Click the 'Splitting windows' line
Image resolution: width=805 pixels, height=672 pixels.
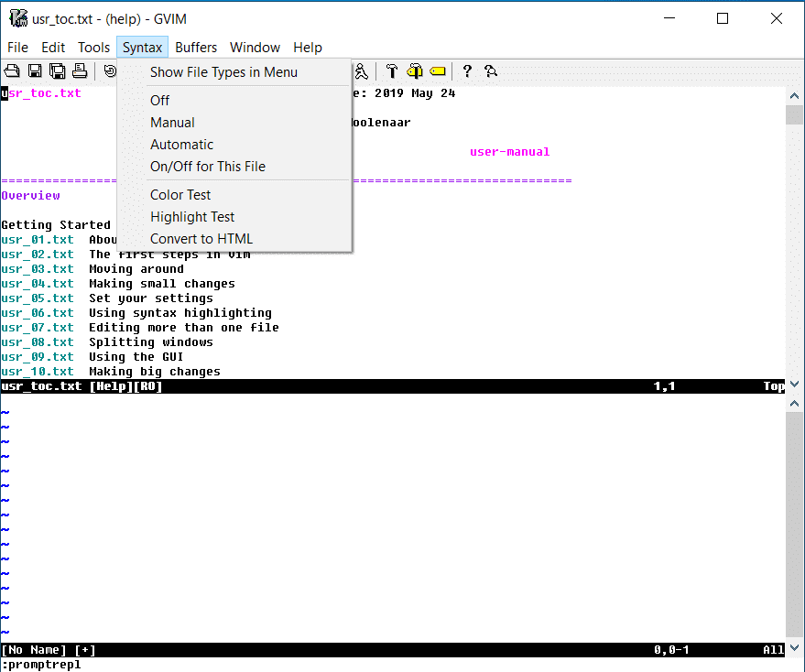(x=151, y=342)
